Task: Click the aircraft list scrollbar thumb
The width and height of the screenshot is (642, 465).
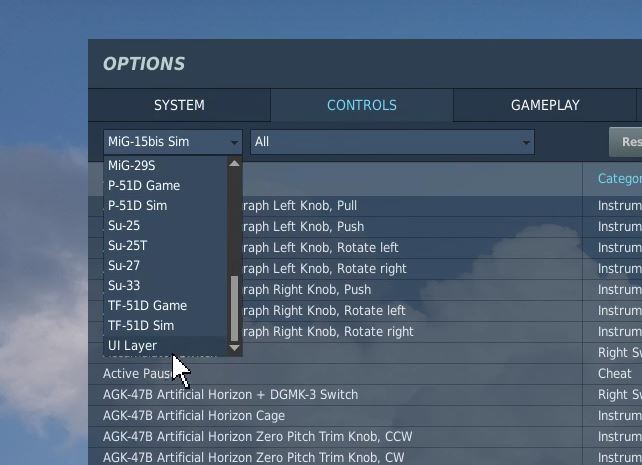Action: (x=234, y=308)
